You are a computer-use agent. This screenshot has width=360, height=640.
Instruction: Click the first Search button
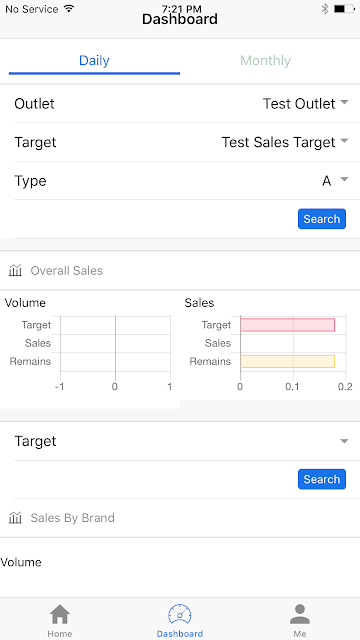[322, 219]
